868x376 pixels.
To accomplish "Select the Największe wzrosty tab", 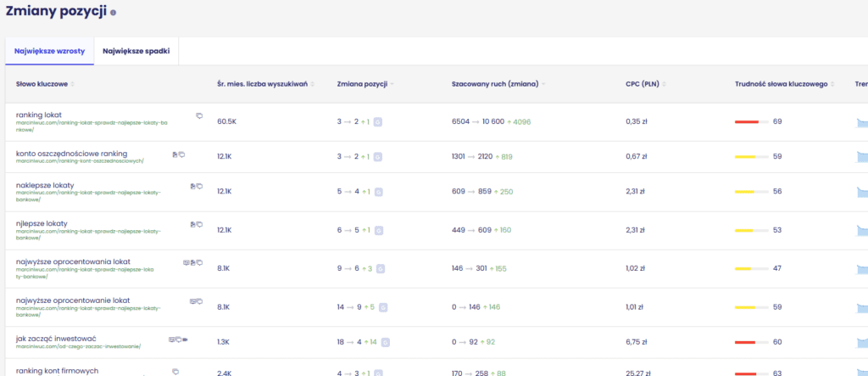I will (x=49, y=51).
